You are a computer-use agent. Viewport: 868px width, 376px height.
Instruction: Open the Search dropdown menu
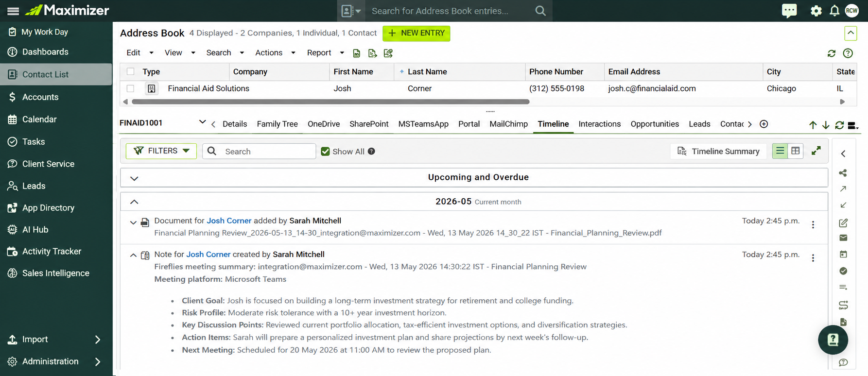(x=225, y=53)
